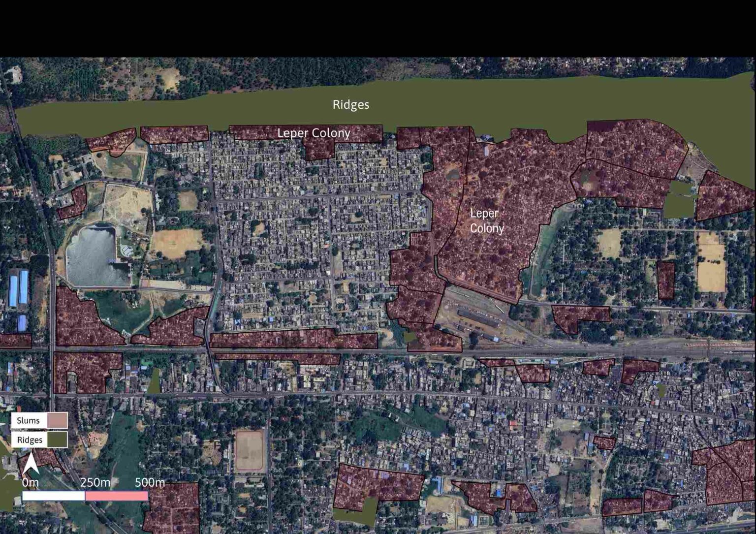Select the northern Leper Colony label
This screenshot has width=756, height=534.
point(315,133)
